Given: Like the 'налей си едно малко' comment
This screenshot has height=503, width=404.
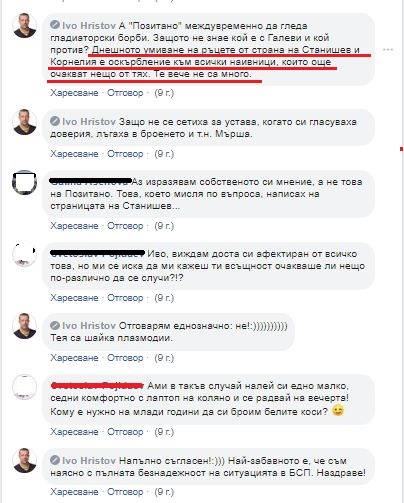Looking at the screenshot, I should click(x=74, y=432).
